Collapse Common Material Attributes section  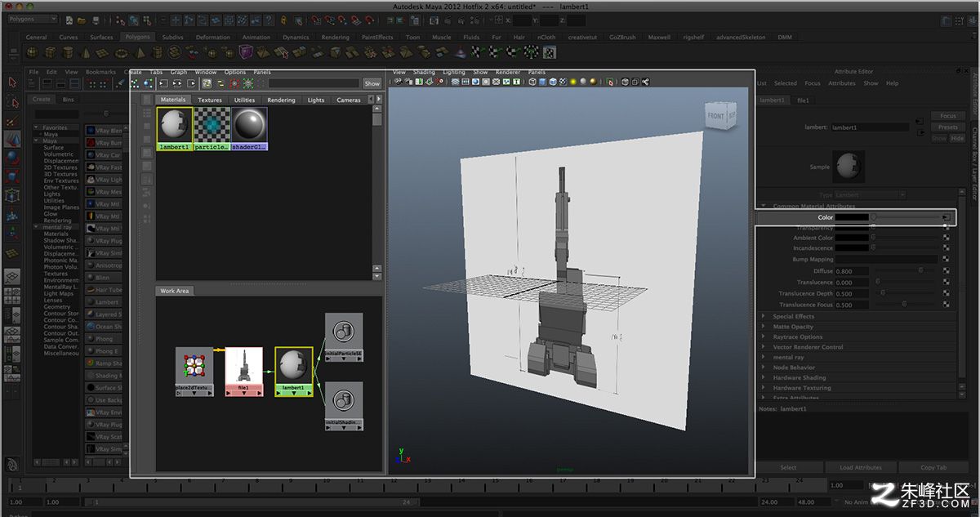pos(764,206)
